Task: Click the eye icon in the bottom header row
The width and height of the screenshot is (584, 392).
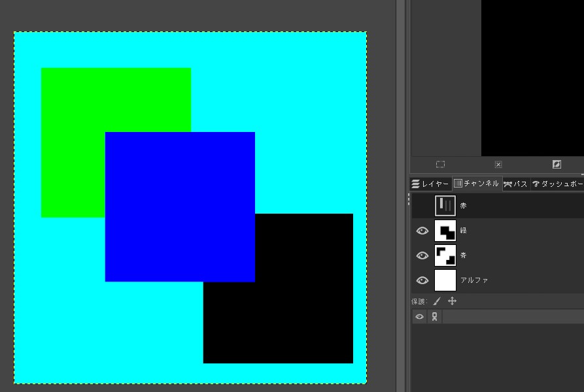Action: (419, 317)
